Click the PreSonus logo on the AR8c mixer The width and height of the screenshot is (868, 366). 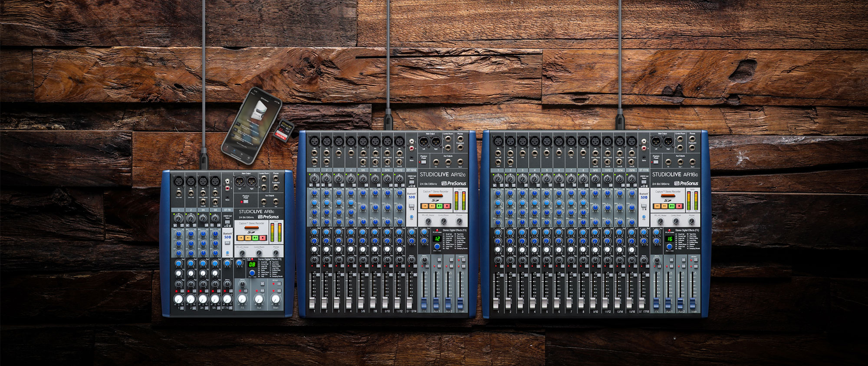(x=268, y=217)
